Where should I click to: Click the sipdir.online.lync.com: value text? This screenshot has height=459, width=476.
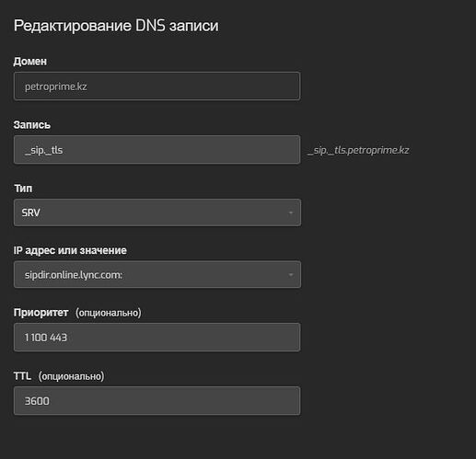click(74, 275)
